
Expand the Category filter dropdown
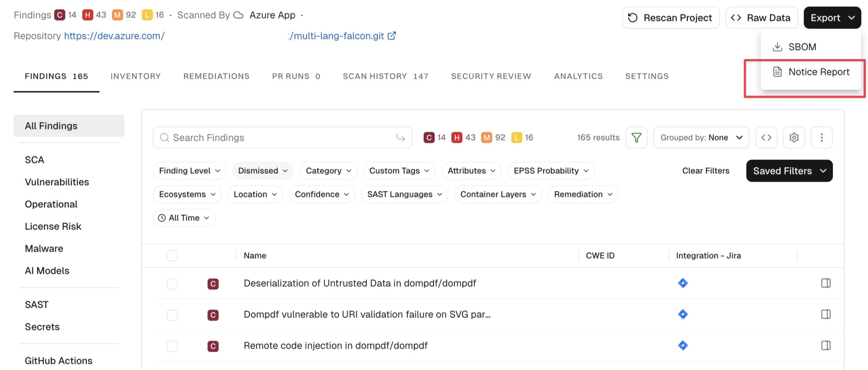[x=329, y=171]
